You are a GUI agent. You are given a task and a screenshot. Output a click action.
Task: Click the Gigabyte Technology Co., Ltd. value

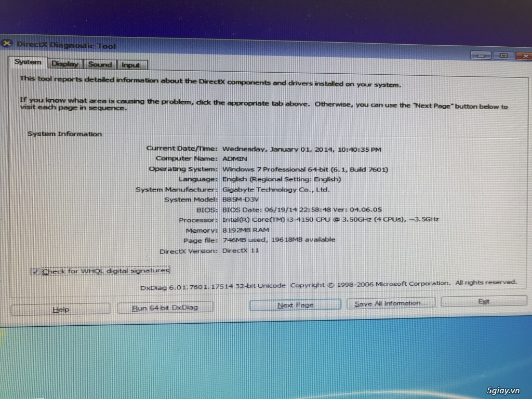276,189
